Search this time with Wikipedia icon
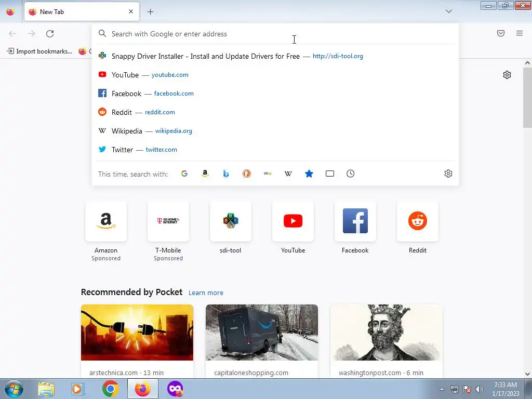The image size is (532, 399). pos(288,174)
